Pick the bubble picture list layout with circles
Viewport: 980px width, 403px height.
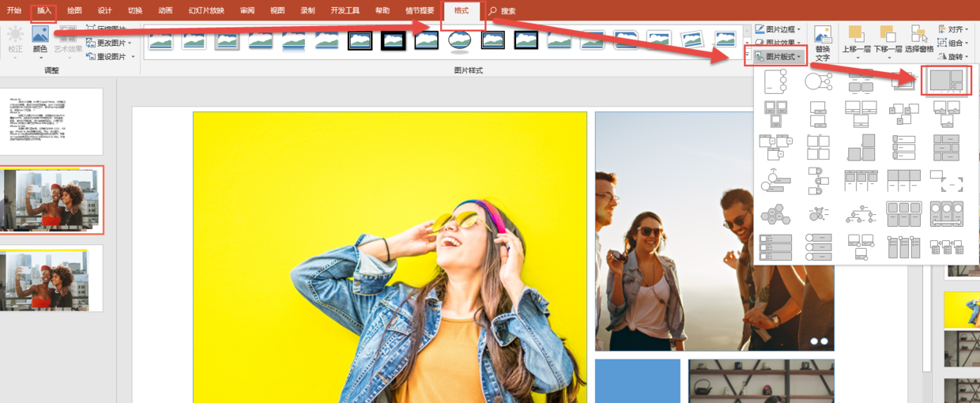point(818,81)
